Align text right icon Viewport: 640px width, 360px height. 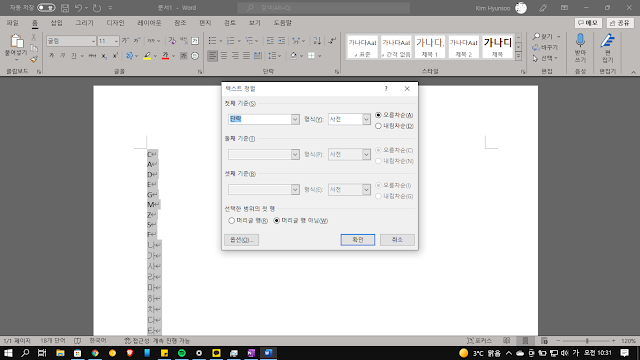pos(235,56)
